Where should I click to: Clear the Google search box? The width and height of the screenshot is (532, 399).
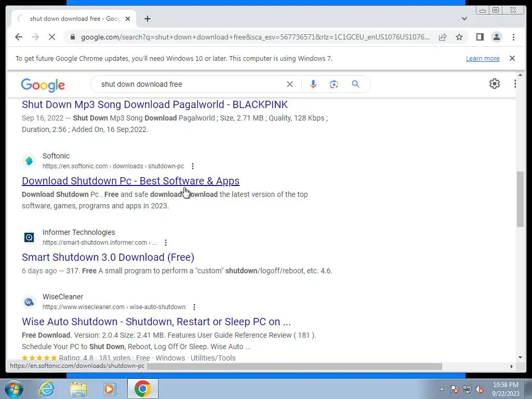(289, 84)
